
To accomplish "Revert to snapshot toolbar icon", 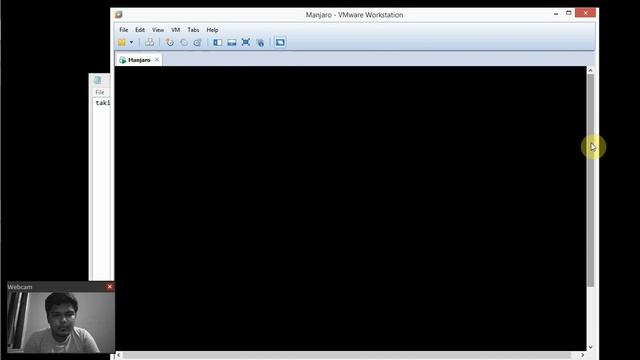I will (184, 42).
